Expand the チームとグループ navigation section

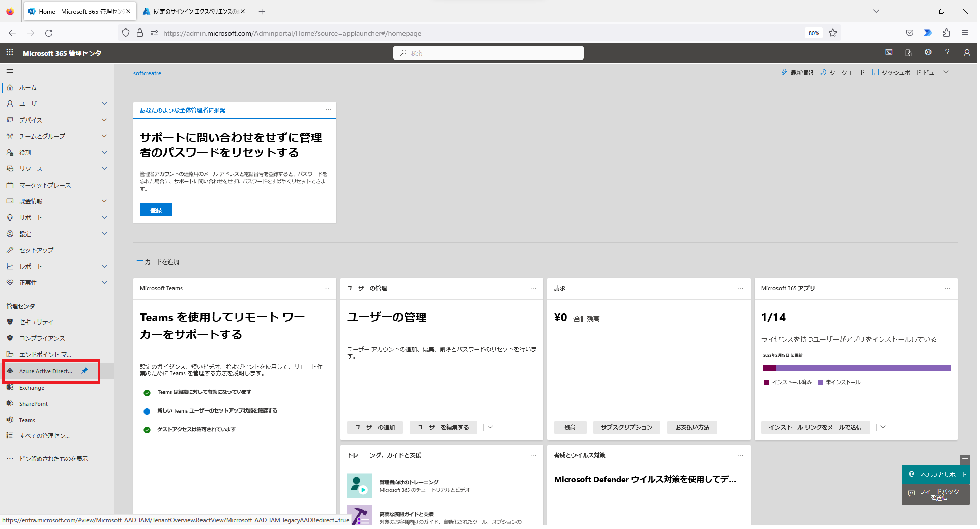[x=104, y=136]
